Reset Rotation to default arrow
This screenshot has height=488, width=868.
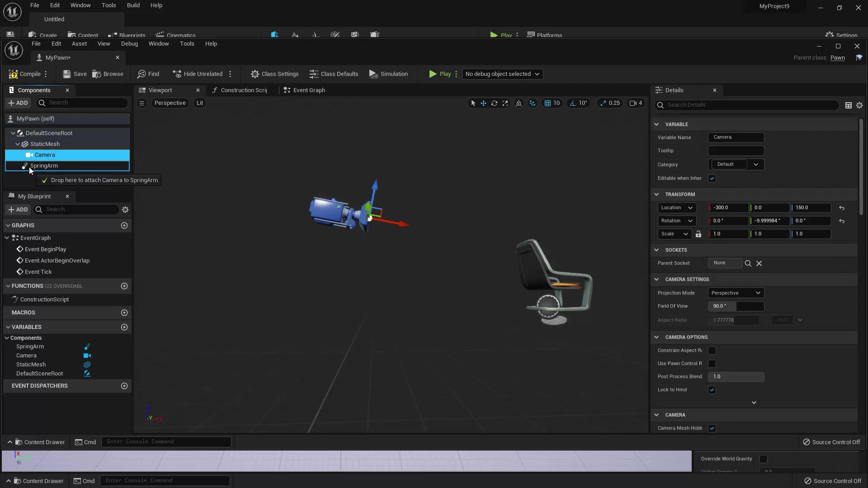coord(842,221)
